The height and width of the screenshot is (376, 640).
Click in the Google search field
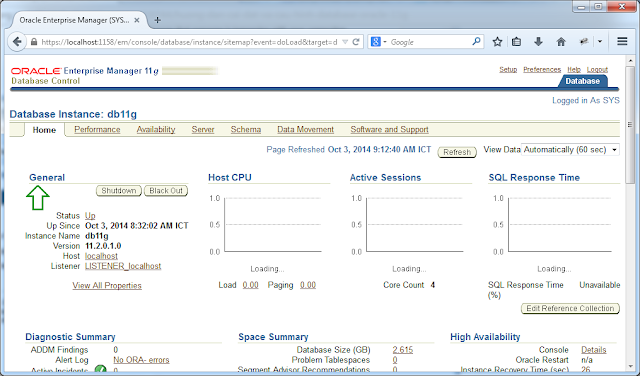point(430,42)
